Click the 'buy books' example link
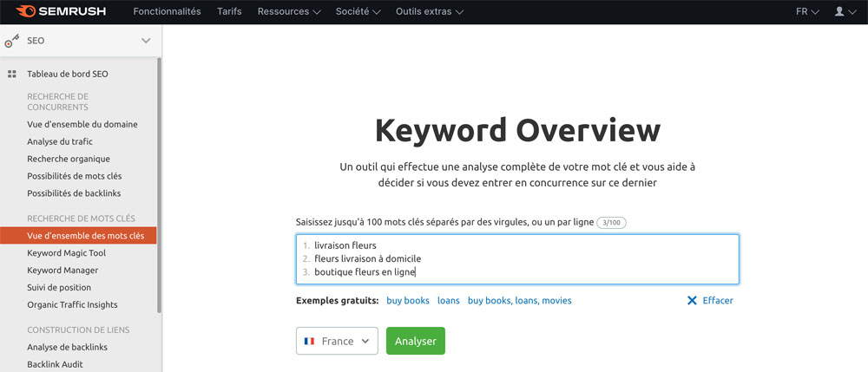Viewport: 868px width, 372px height. (x=408, y=301)
